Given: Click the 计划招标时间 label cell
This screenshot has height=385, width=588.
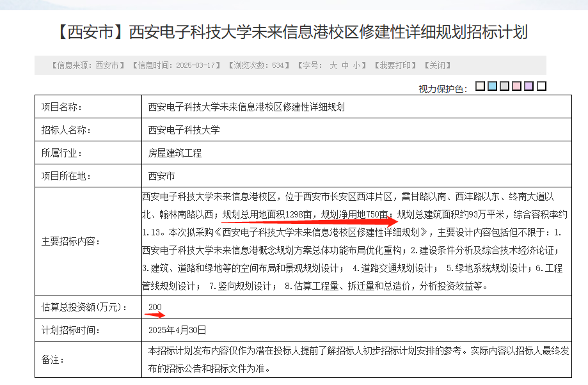Looking at the screenshot, I should click(88, 330).
